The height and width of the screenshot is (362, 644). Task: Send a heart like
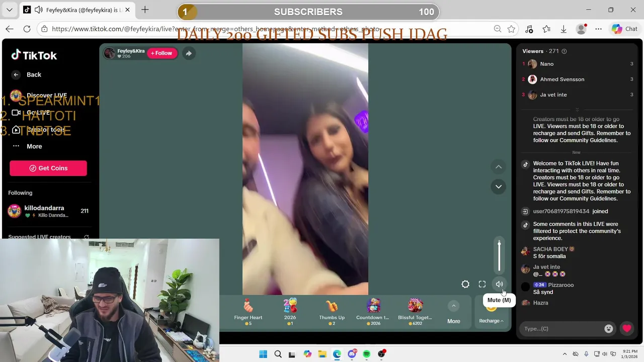pos(626,328)
